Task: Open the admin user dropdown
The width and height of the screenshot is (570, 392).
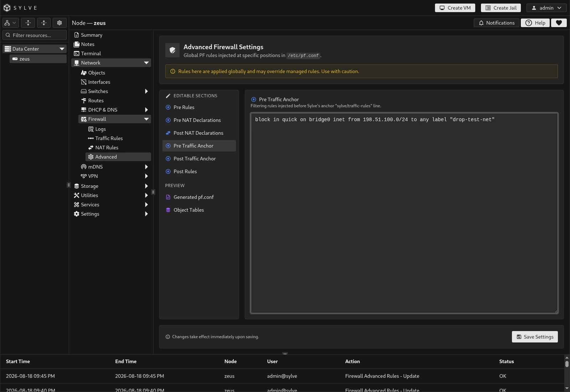Action: (x=546, y=8)
